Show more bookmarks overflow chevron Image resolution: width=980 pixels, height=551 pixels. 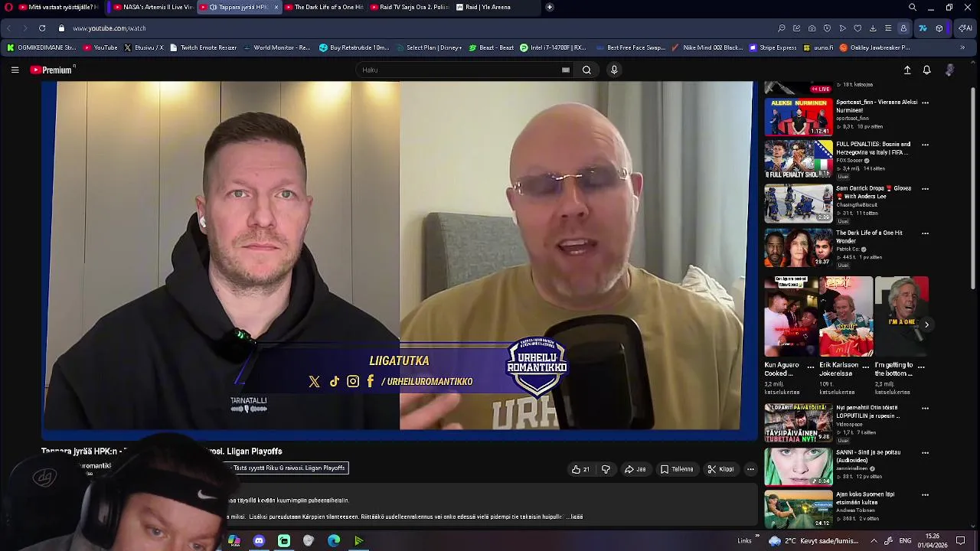962,47
